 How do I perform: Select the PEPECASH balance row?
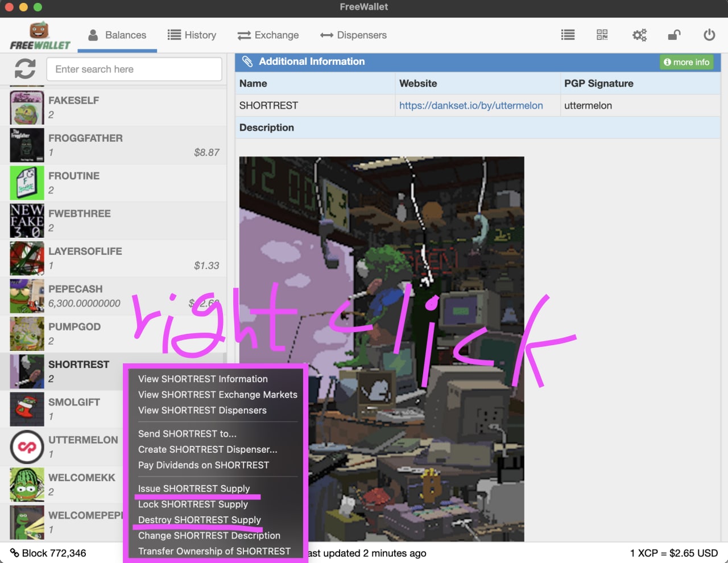(113, 296)
